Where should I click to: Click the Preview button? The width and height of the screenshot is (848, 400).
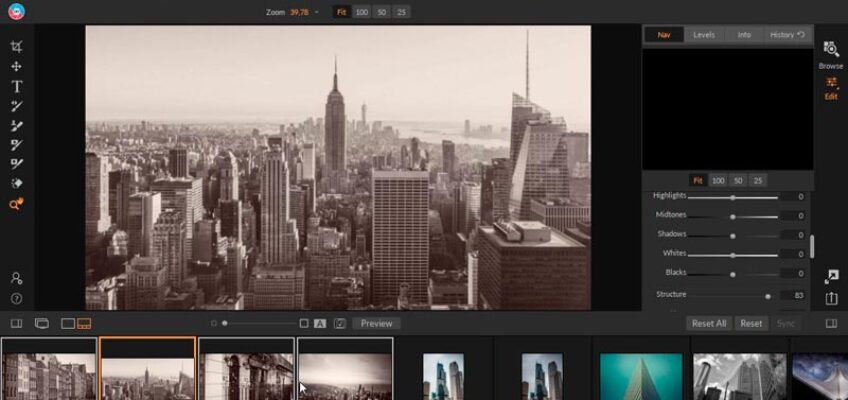[x=376, y=323]
